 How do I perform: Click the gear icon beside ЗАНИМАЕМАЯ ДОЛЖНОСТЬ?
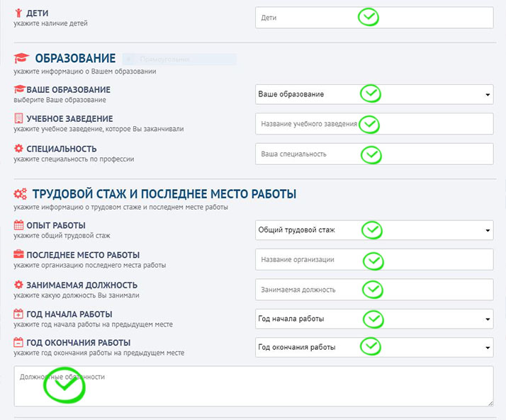coord(18,285)
